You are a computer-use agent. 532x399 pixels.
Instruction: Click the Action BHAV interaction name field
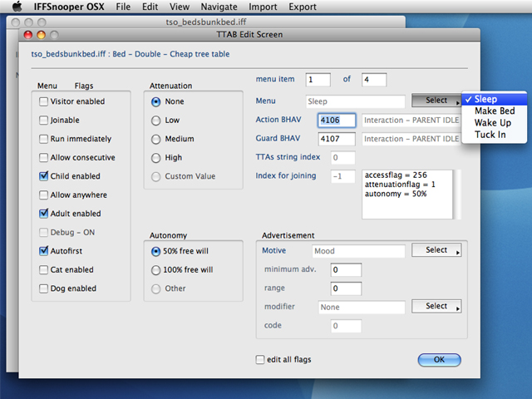pos(411,120)
